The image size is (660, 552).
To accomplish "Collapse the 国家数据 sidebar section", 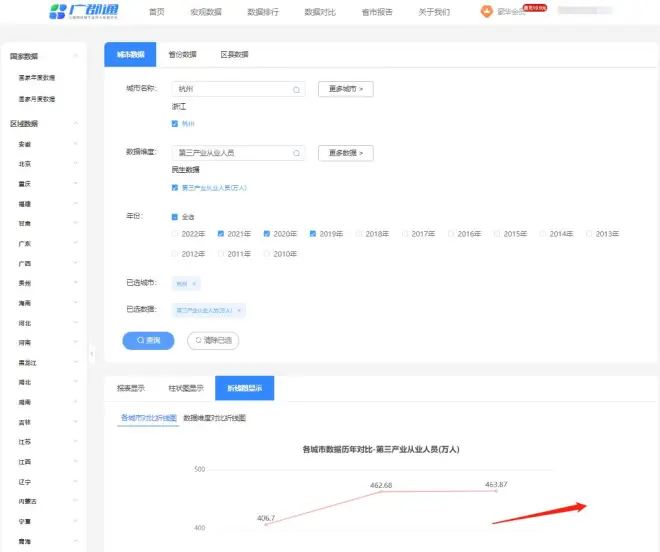I will point(75,57).
